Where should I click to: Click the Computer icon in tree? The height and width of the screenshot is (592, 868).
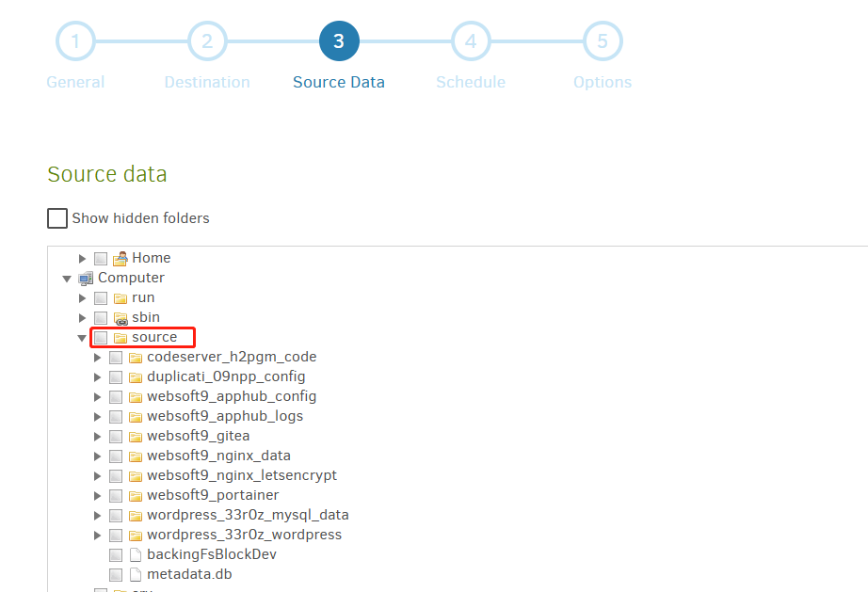click(87, 278)
